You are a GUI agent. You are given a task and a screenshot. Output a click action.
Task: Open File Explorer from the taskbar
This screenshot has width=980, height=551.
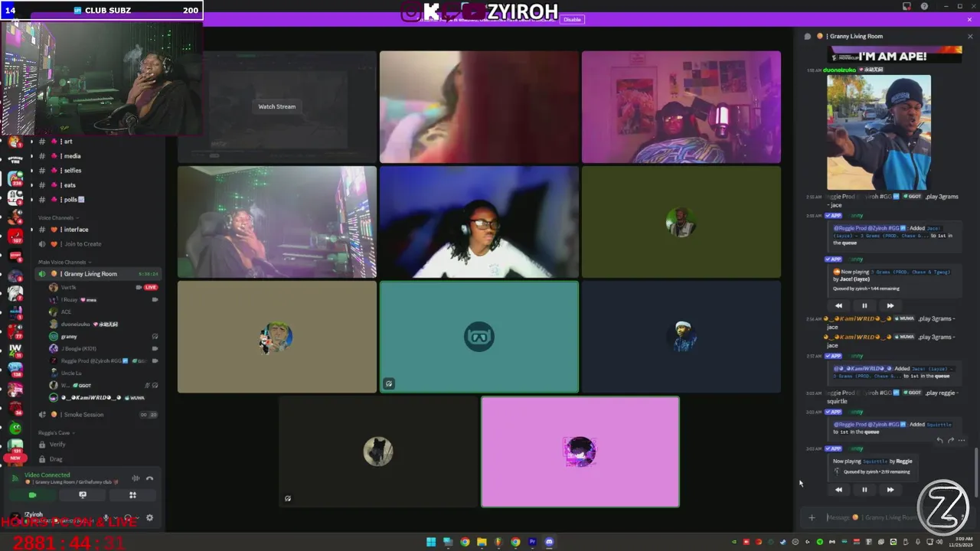pyautogui.click(x=482, y=543)
